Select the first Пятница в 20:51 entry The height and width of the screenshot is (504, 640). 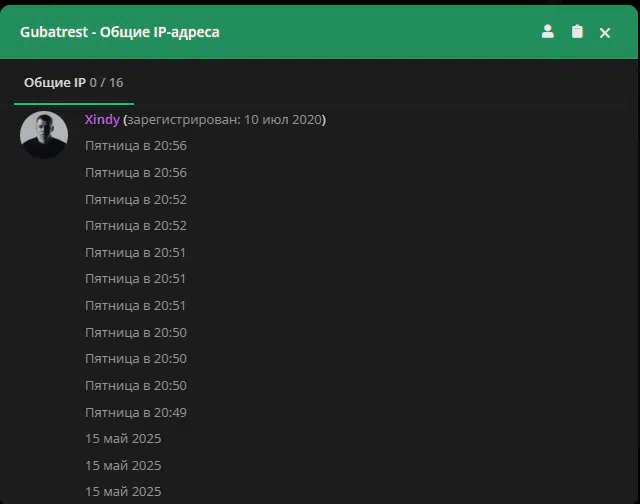[x=135, y=253]
